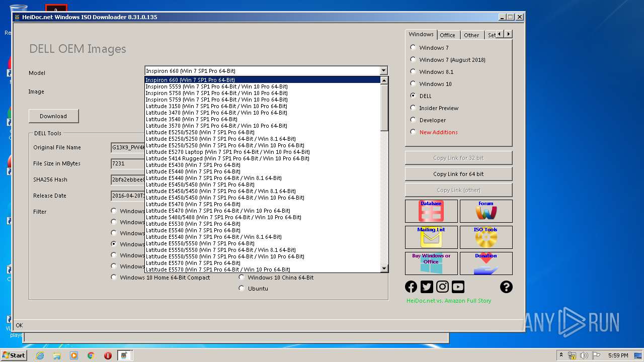Select Windows 10 Home 64-Bit Compact filter

coord(114,277)
